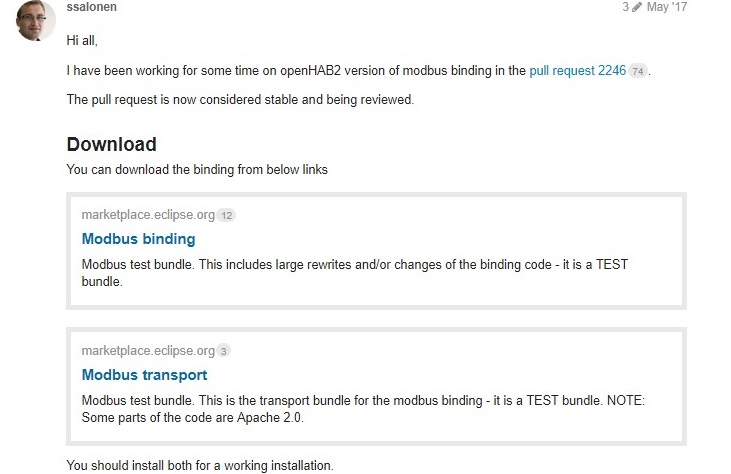Click marketplace.eclipse.org above Modbus binding

point(148,215)
